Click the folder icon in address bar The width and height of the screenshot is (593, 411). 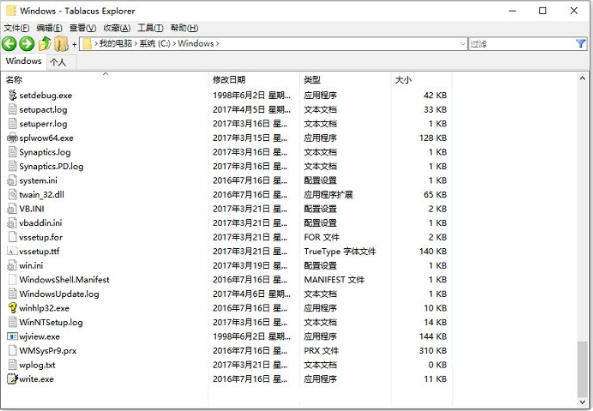[87, 44]
